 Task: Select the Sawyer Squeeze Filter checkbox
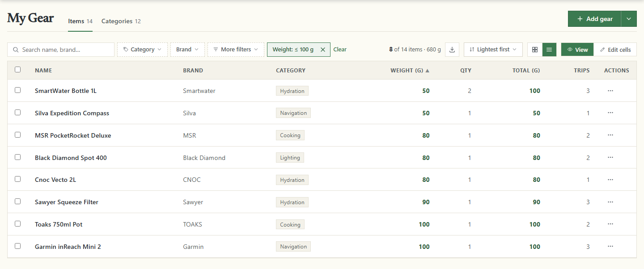coord(17,202)
